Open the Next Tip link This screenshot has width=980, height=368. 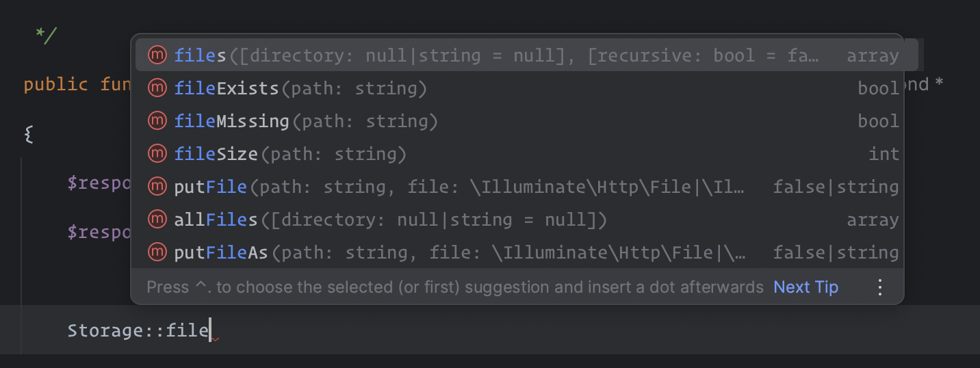point(805,287)
